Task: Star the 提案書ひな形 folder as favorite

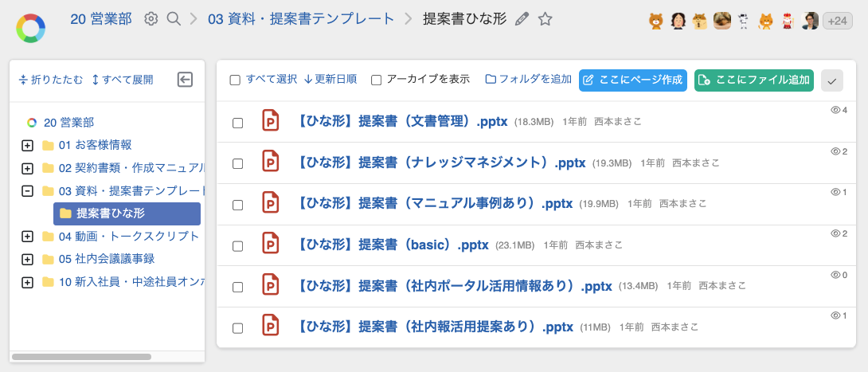Action: point(545,19)
